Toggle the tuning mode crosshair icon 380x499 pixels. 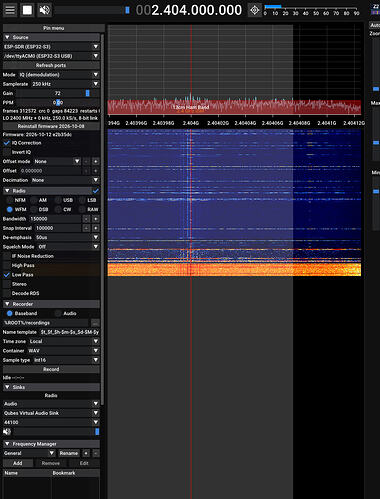point(255,10)
